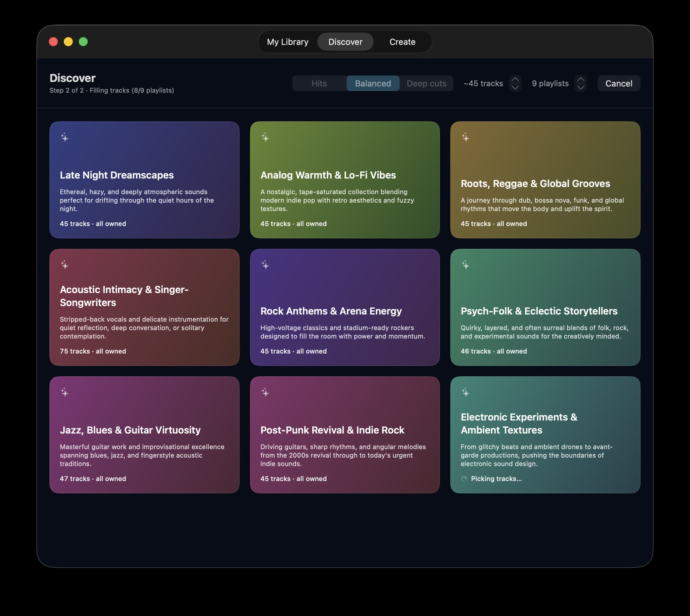Click the ~45 tracks value label
The height and width of the screenshot is (616, 690).
tap(483, 83)
